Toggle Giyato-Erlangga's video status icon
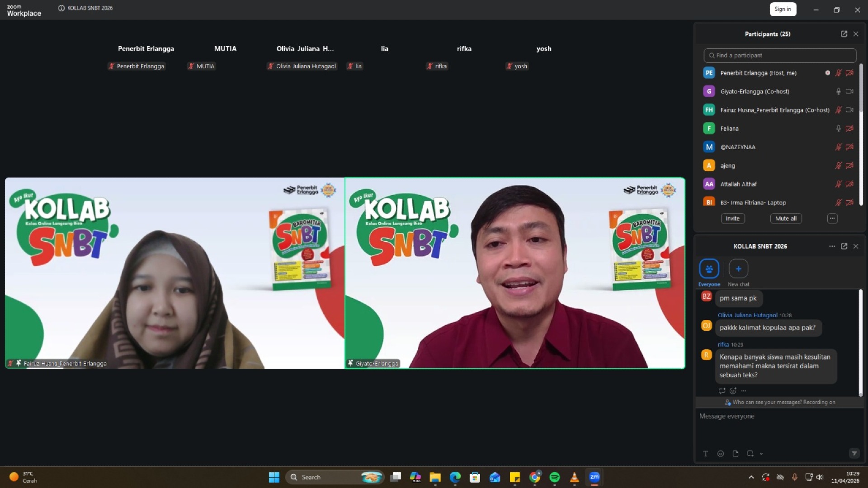The width and height of the screenshot is (868, 488). (x=850, y=91)
